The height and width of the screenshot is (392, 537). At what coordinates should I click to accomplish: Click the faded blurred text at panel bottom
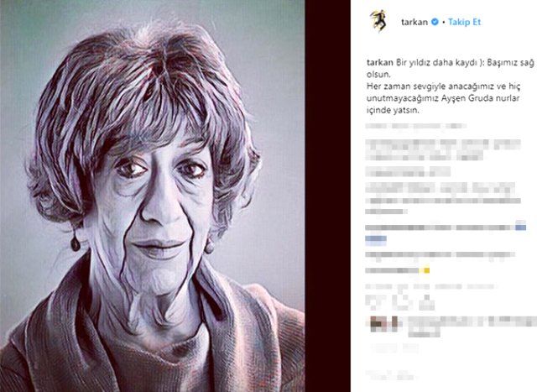tap(389, 374)
